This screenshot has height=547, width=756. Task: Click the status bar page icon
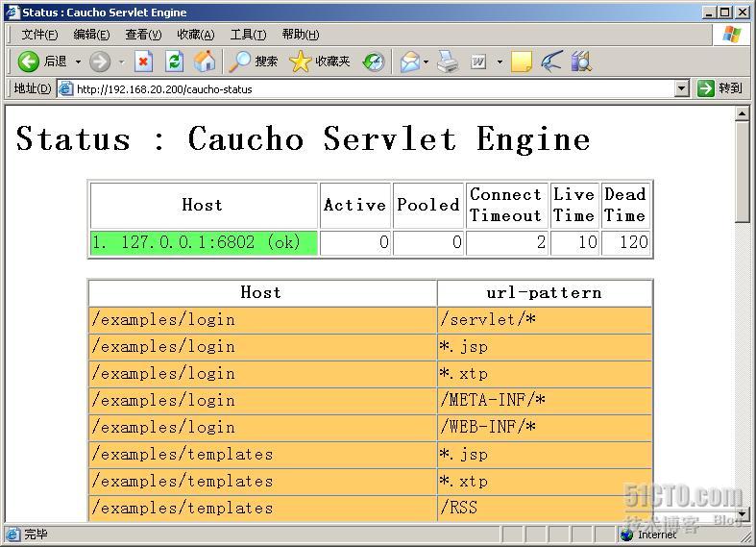pos(12,534)
